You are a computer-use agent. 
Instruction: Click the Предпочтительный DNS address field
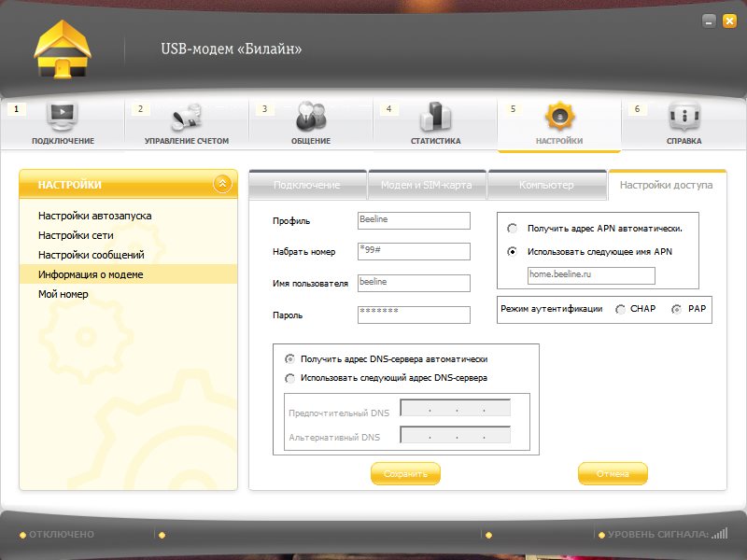point(456,409)
